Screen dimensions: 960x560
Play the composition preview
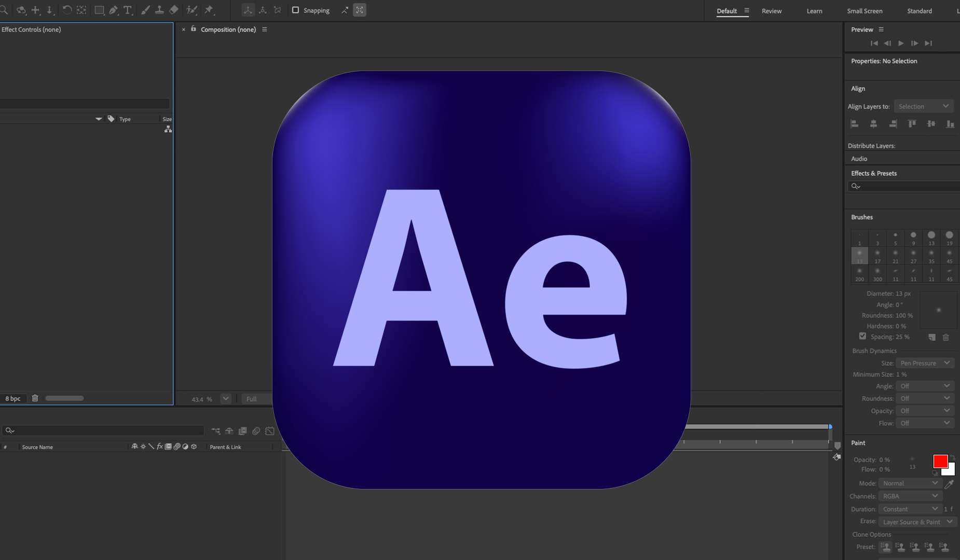[901, 43]
